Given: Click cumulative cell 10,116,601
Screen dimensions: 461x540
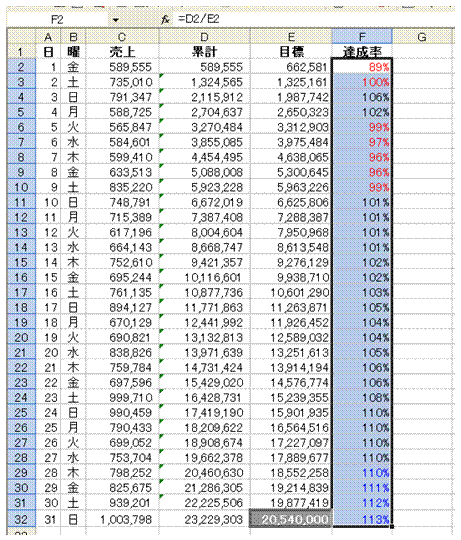Looking at the screenshot, I should pyautogui.click(x=205, y=277).
